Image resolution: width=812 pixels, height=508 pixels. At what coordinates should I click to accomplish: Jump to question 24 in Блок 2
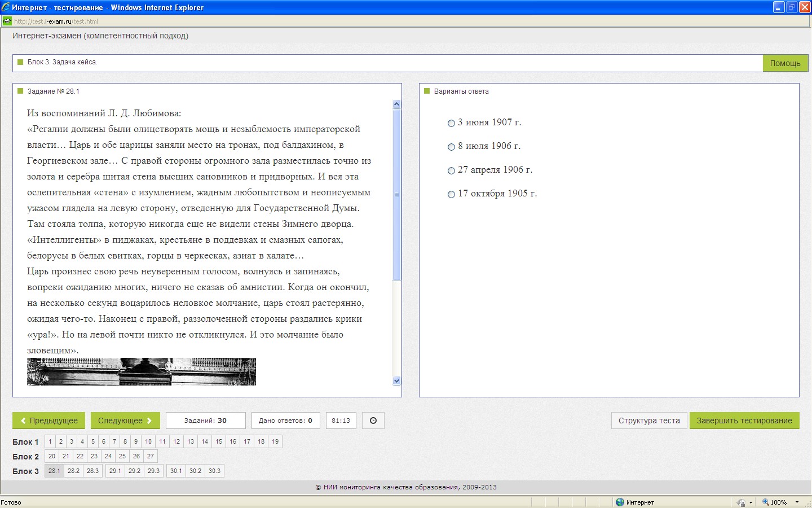click(x=108, y=456)
